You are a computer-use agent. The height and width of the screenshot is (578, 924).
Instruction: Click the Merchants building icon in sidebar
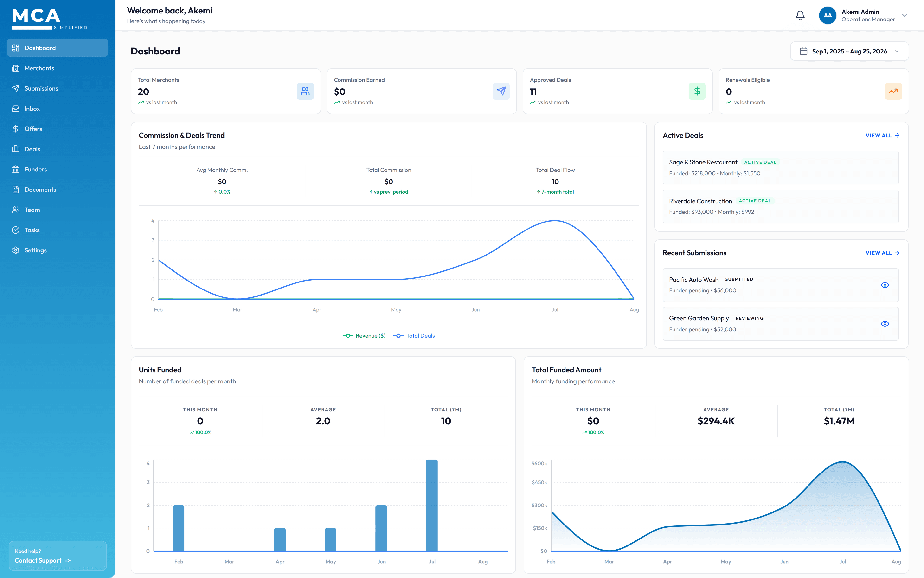pos(16,68)
